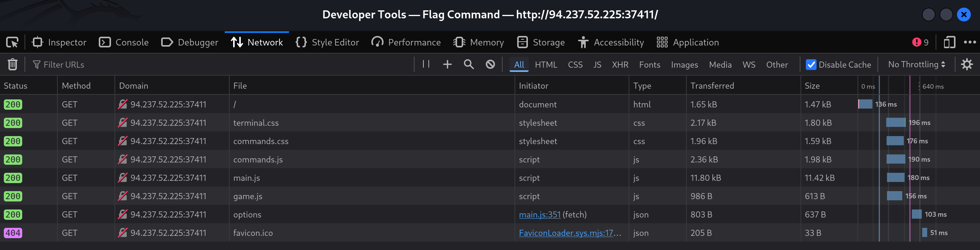Switch to the Console tab
980x250 pixels.
pyautogui.click(x=124, y=42)
